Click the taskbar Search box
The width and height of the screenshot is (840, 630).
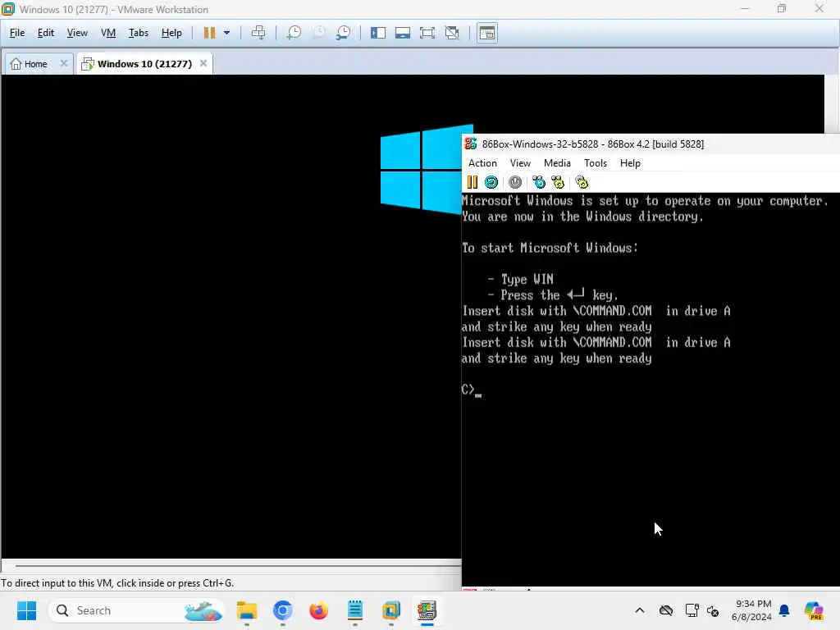(x=137, y=610)
